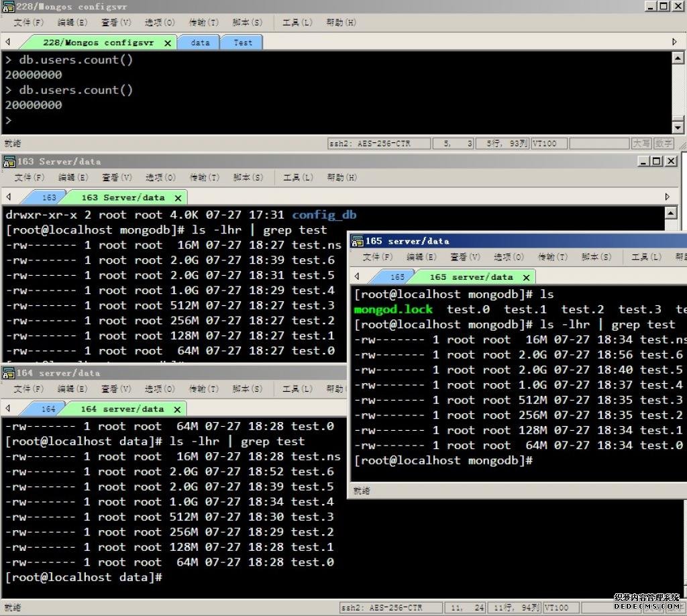
Task: Close the 164 server/data tab
Action: tap(177, 409)
